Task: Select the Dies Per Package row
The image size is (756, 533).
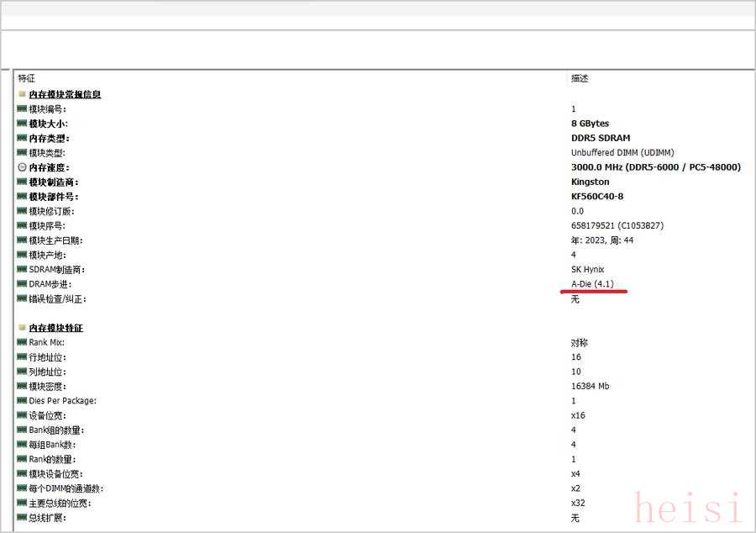Action: pos(62,400)
